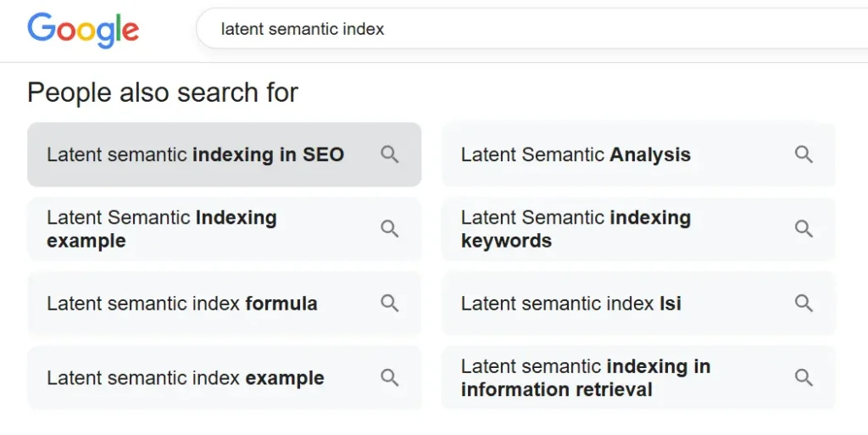The image size is (868, 435).
Task: Click magnifier icon beside 'Indexing example'
Action: click(390, 229)
